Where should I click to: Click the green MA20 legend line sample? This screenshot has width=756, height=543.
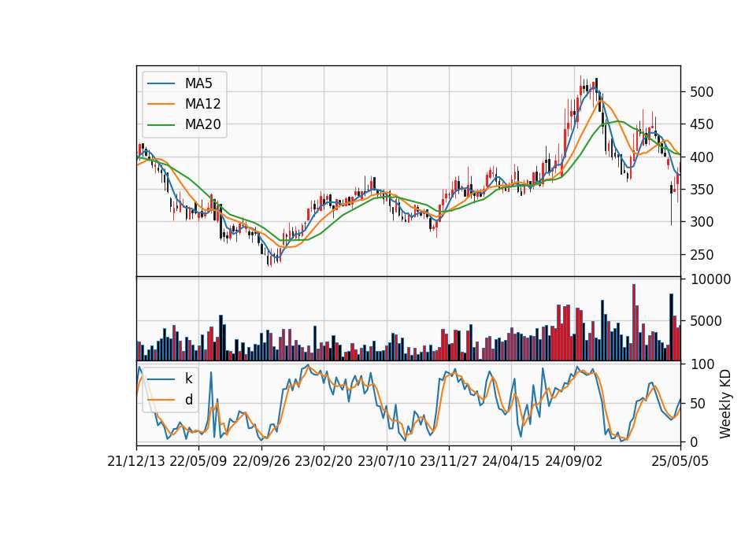(161, 124)
